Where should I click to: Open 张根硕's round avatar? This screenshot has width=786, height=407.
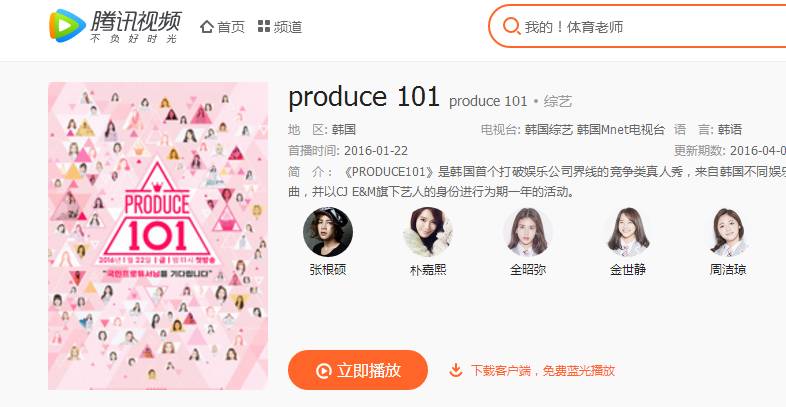click(328, 232)
